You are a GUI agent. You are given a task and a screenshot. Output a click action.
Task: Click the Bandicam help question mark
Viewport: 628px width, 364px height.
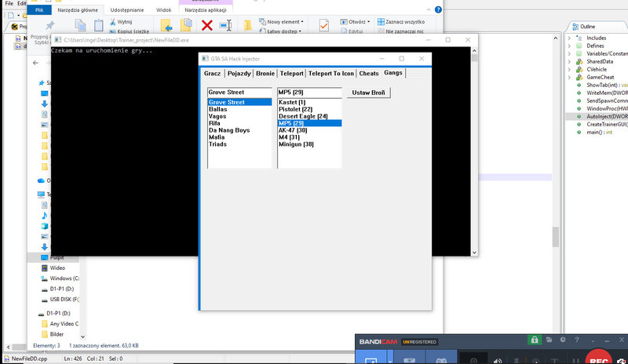pyautogui.click(x=577, y=340)
